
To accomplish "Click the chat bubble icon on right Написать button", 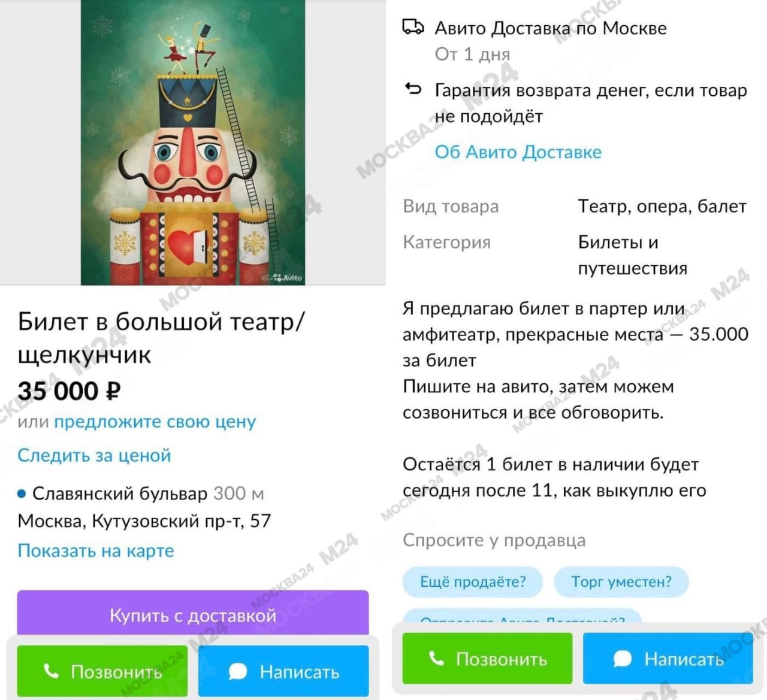I will [x=623, y=659].
